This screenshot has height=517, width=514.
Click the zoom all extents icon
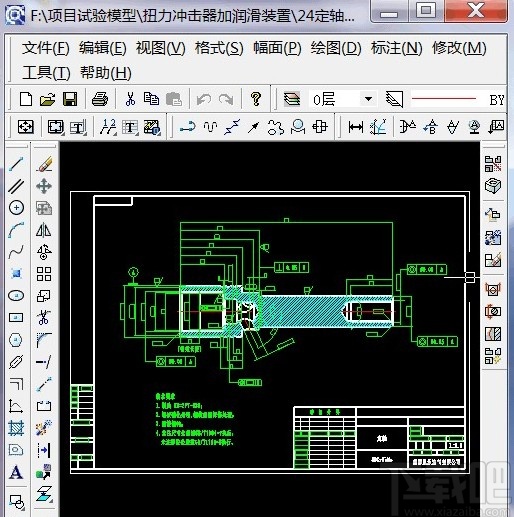pyautogui.click(x=26, y=127)
